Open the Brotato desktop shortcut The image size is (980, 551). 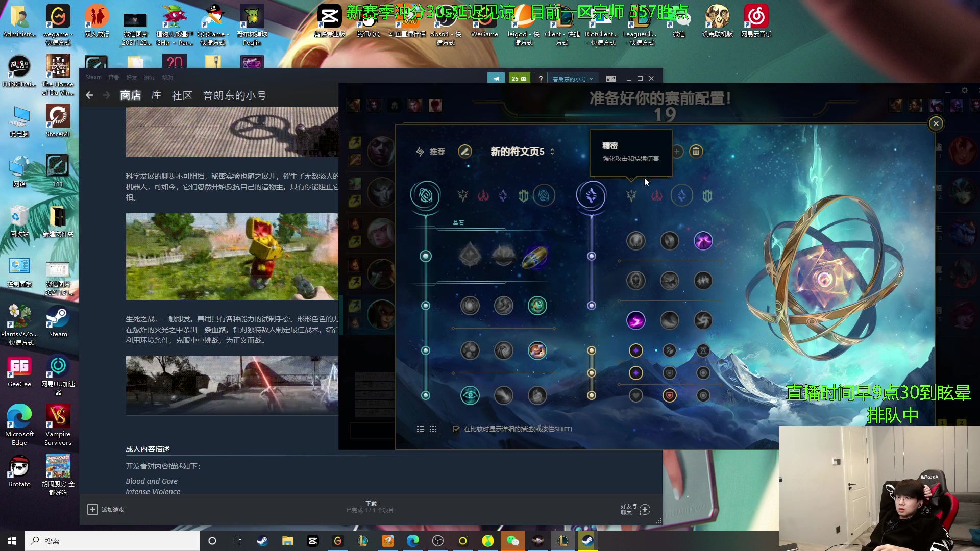(x=19, y=471)
